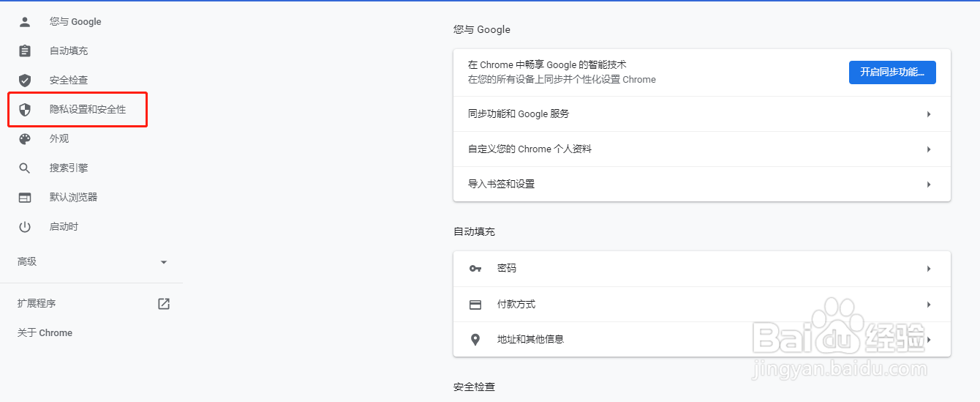Click the shield check icon for 安全检查
This screenshot has width=980, height=402.
(x=25, y=81)
